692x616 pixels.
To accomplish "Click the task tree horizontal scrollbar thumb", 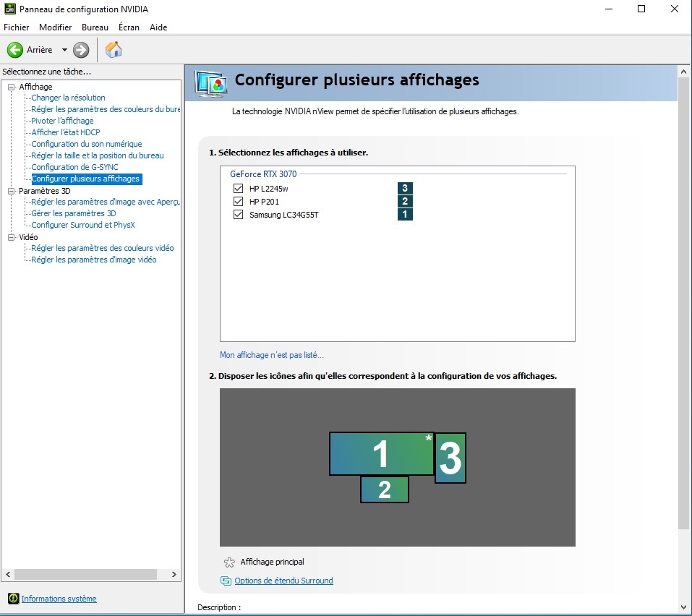I will [x=85, y=574].
